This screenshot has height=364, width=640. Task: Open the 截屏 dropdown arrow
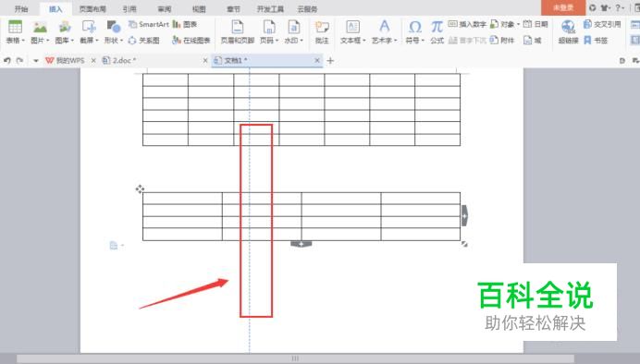(x=97, y=41)
